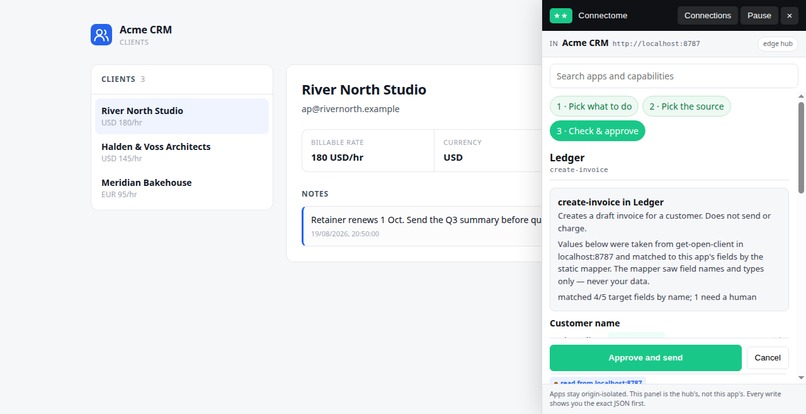Click the 180 USD/hr billable rate value
The height and width of the screenshot is (414, 806).
pyautogui.click(x=337, y=157)
